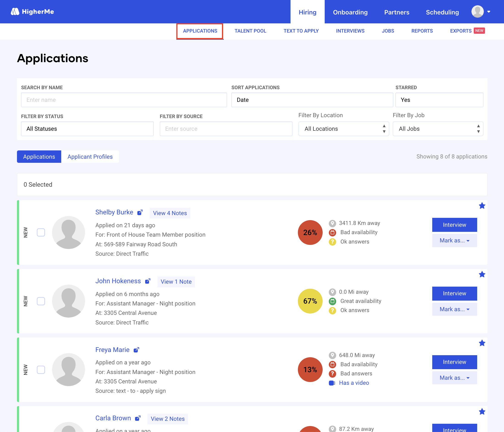
Task: Expand the All Locations filter dropdown
Action: [343, 129]
